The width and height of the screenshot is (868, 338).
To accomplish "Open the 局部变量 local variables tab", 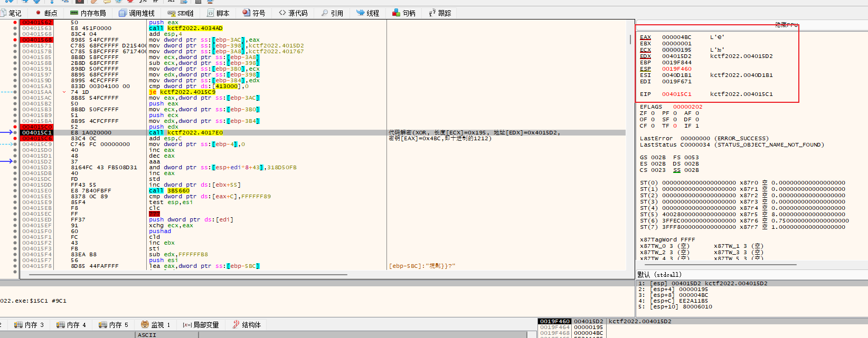I will coord(201,325).
